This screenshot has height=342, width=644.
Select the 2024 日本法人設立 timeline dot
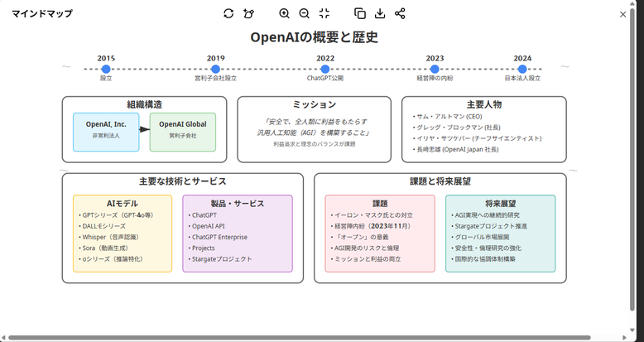coord(522,69)
